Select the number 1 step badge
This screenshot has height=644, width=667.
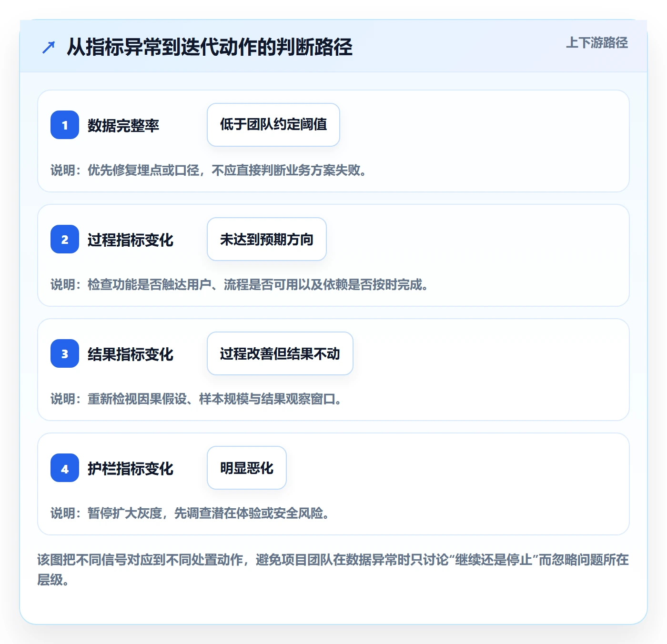(x=65, y=125)
